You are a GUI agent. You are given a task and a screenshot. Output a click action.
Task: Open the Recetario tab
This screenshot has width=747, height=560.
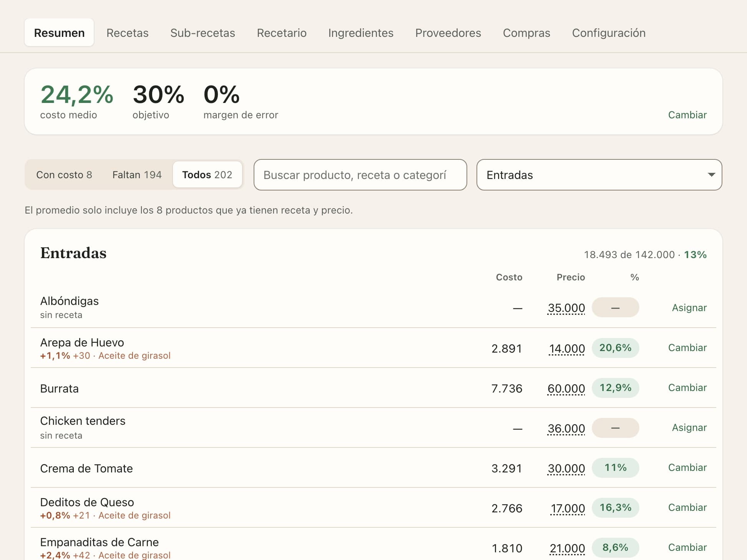coord(282,33)
